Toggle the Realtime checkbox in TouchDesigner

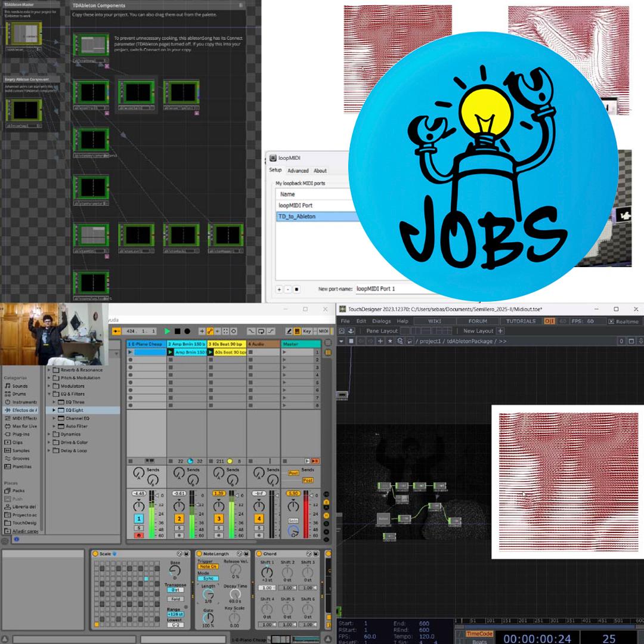pos(611,321)
